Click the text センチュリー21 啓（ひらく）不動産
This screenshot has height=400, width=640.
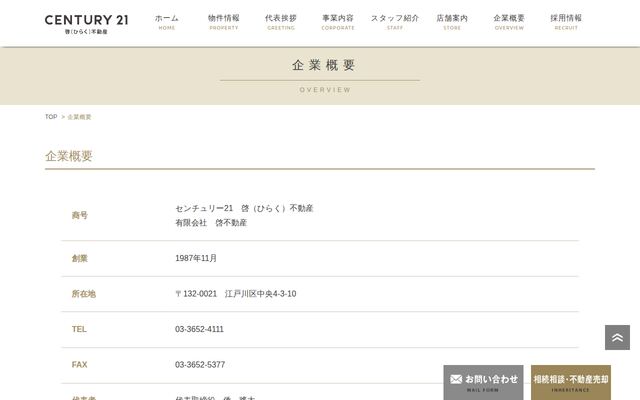[244, 208]
